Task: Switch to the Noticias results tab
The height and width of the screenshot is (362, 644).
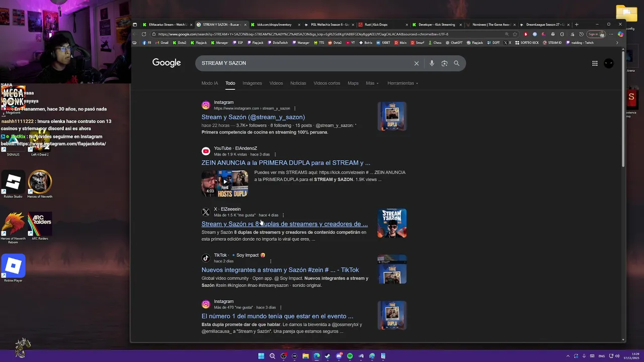Action: click(298, 83)
